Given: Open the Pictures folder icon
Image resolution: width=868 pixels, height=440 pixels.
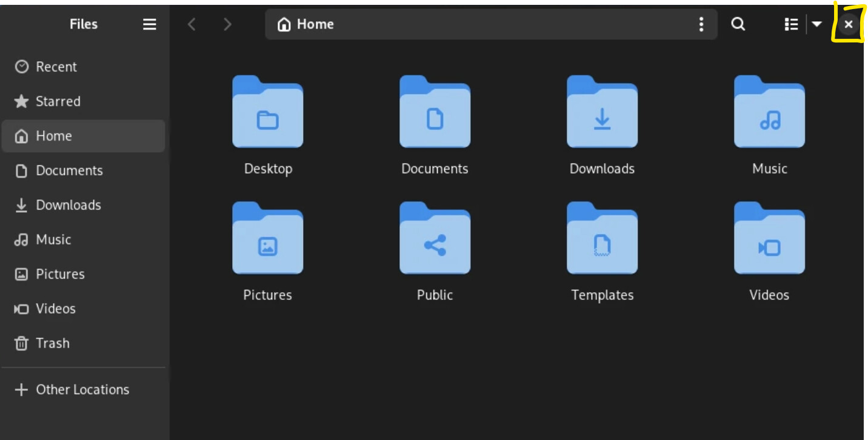Looking at the screenshot, I should pyautogui.click(x=267, y=239).
